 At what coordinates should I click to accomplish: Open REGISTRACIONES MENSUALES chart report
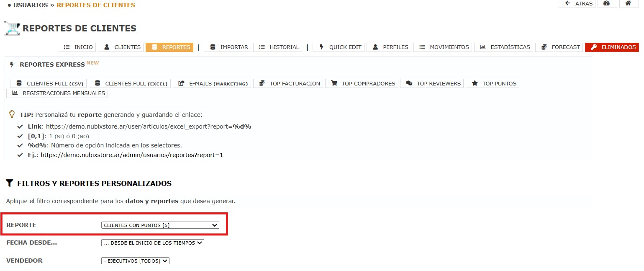tap(58, 93)
